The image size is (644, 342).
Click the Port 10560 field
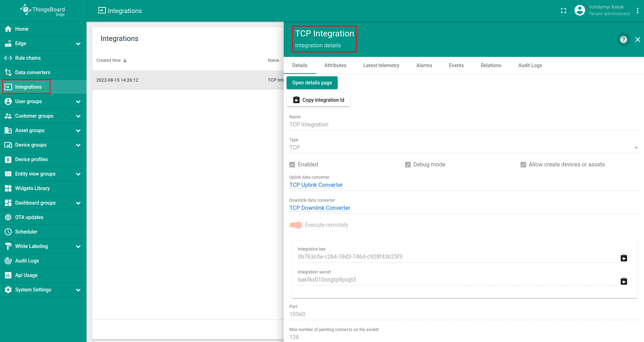pyautogui.click(x=464, y=314)
